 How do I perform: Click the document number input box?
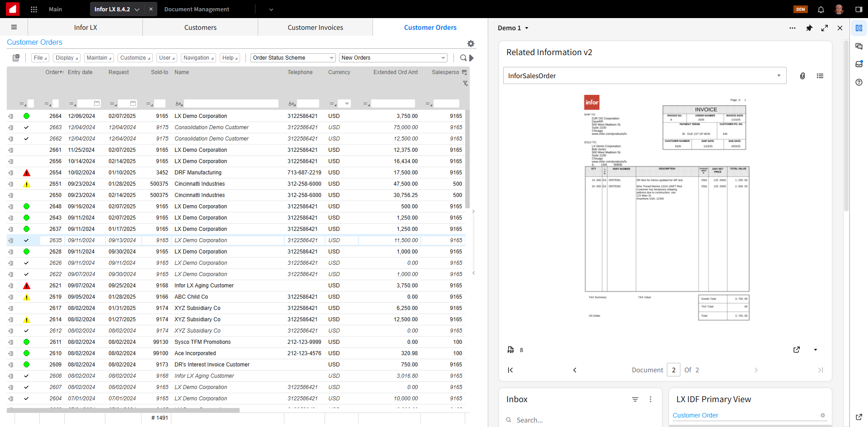click(674, 370)
